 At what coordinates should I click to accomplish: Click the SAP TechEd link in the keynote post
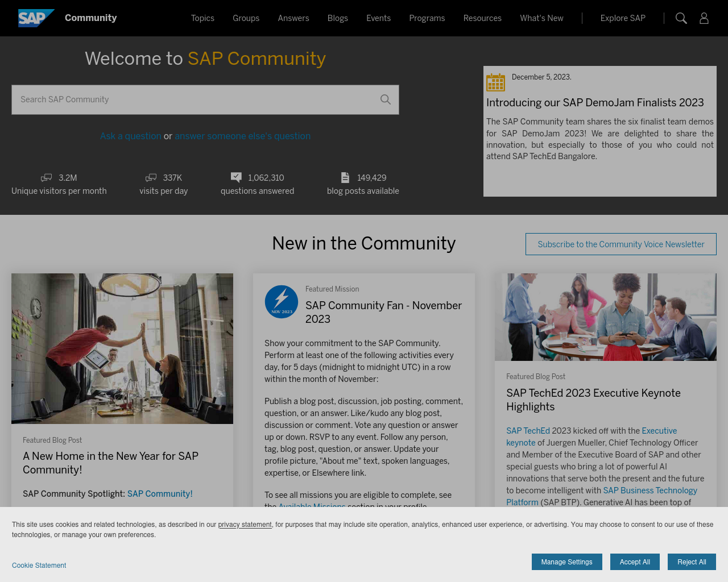[x=528, y=431]
